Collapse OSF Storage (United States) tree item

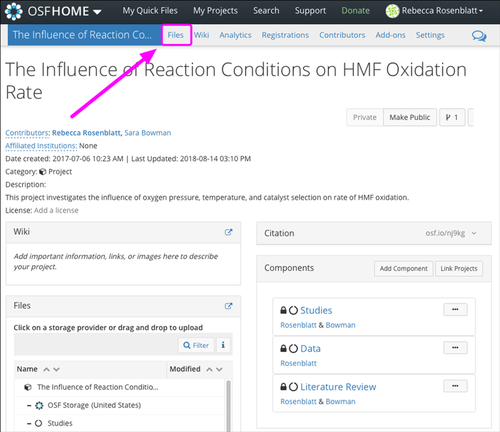[29, 405]
